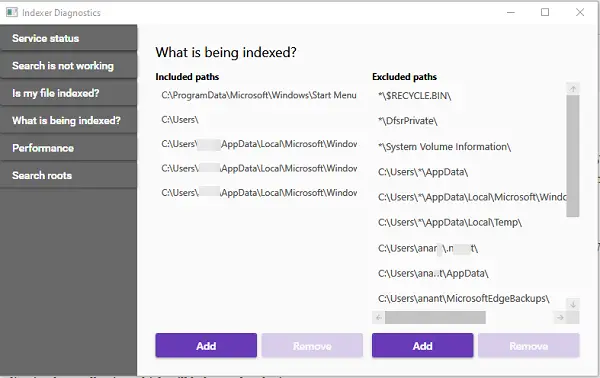Click the Indexer Diagnostics app icon in title bar
600x378 pixels.
point(12,12)
